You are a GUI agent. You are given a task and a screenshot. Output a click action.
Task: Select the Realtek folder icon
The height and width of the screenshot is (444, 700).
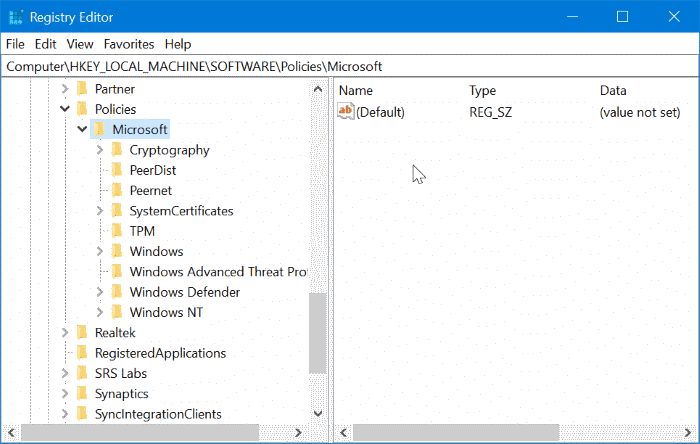click(82, 332)
